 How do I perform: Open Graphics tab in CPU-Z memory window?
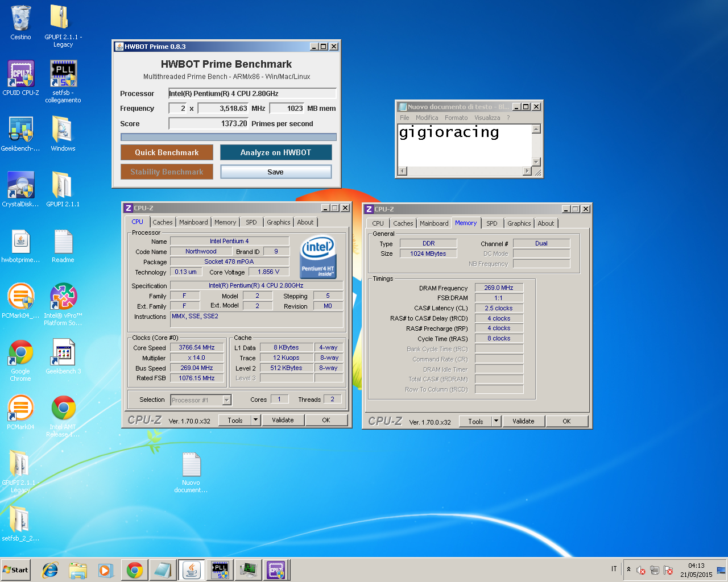coord(519,223)
